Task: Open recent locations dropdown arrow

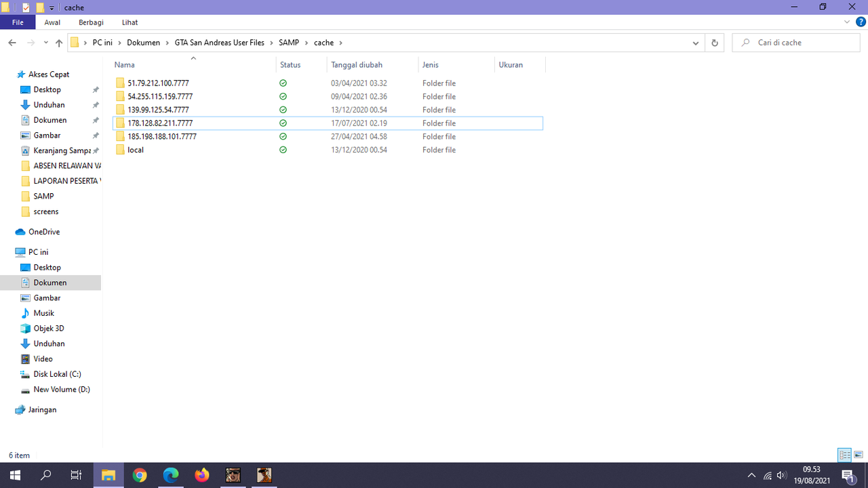Action: point(45,43)
